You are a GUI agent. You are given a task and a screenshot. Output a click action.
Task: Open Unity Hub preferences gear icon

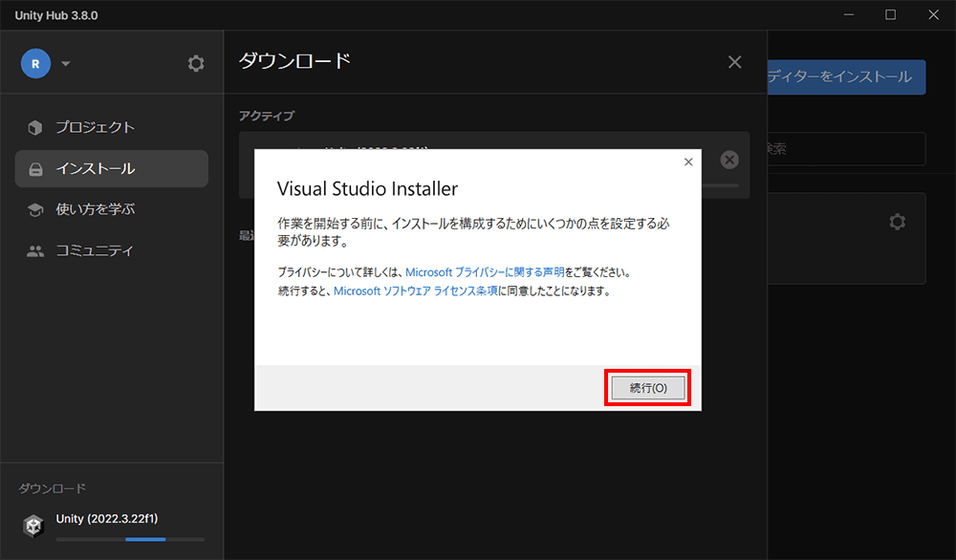[196, 63]
